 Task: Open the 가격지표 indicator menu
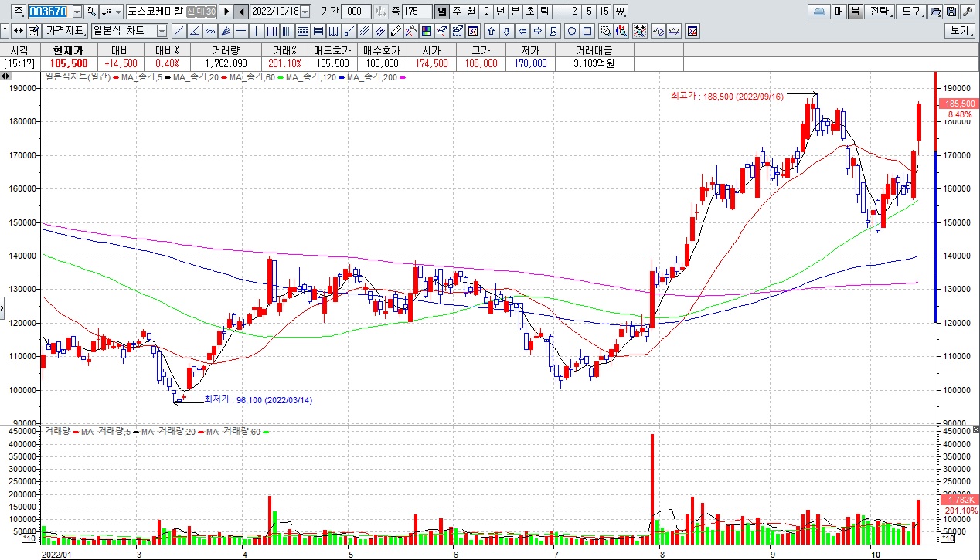(65, 31)
